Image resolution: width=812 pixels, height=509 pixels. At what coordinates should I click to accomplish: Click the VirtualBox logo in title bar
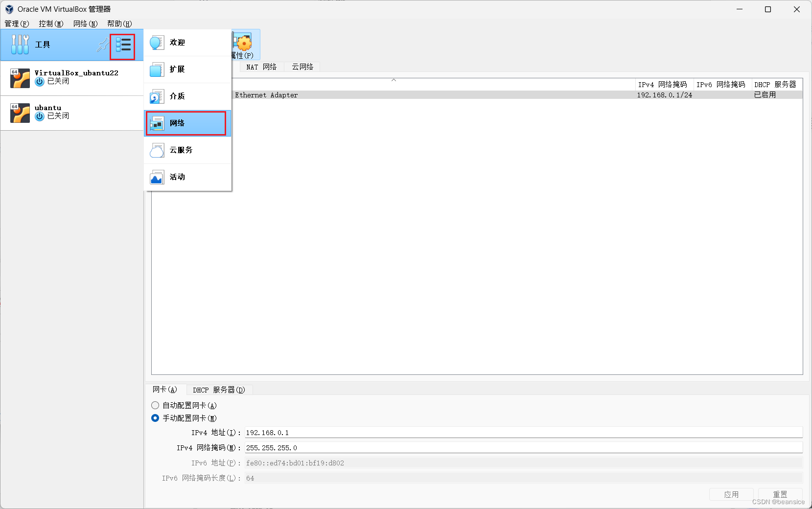point(9,9)
